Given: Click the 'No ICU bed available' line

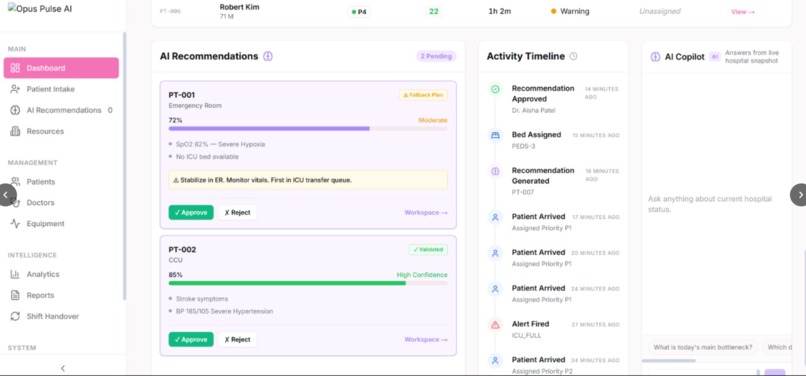Looking at the screenshot, I should click(x=207, y=157).
